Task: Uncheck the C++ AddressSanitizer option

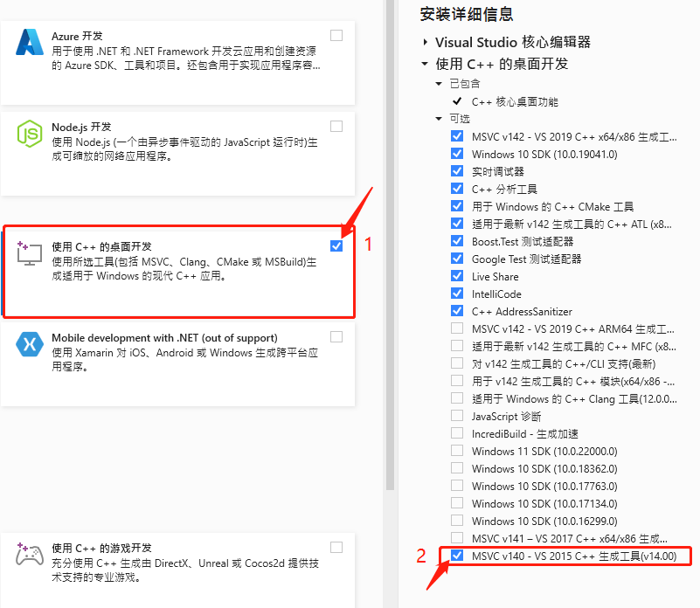Action: coord(457,311)
